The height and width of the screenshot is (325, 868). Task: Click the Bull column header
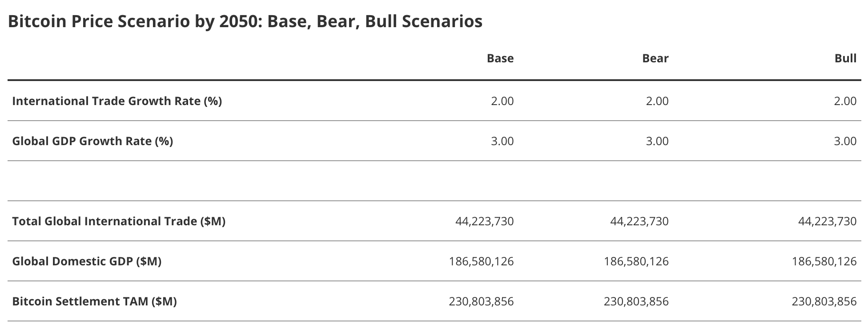845,58
